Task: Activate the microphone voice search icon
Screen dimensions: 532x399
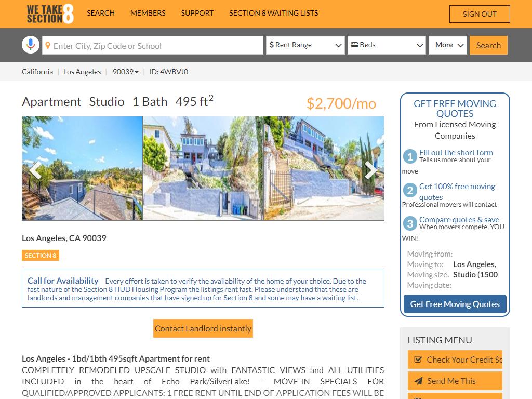Action: click(31, 45)
